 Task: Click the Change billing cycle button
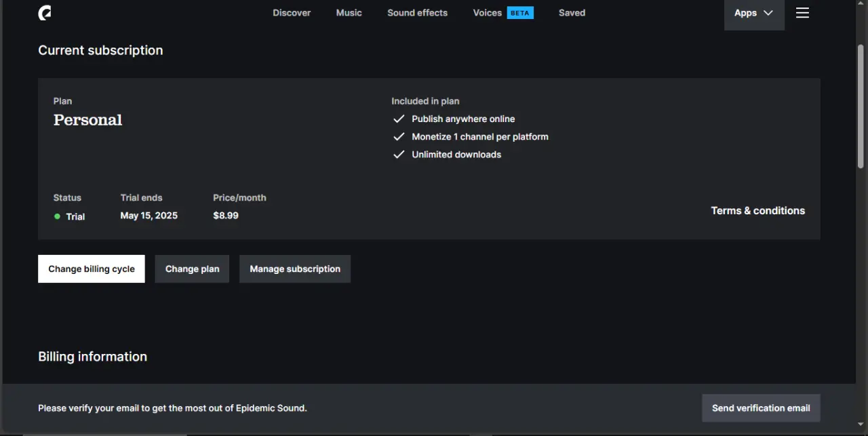tap(92, 269)
